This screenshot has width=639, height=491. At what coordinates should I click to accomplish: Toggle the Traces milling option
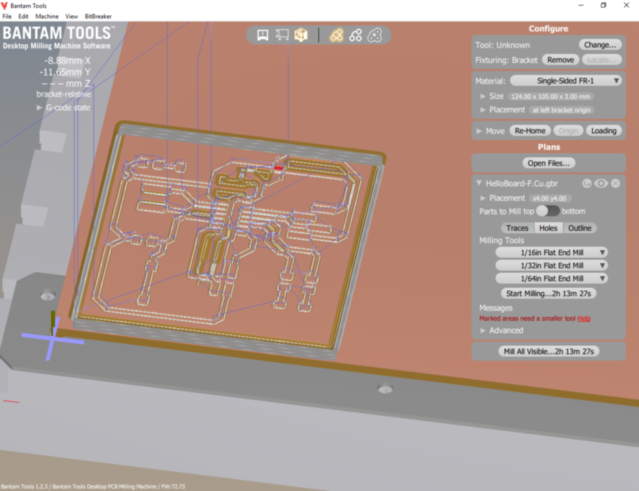coord(517,228)
